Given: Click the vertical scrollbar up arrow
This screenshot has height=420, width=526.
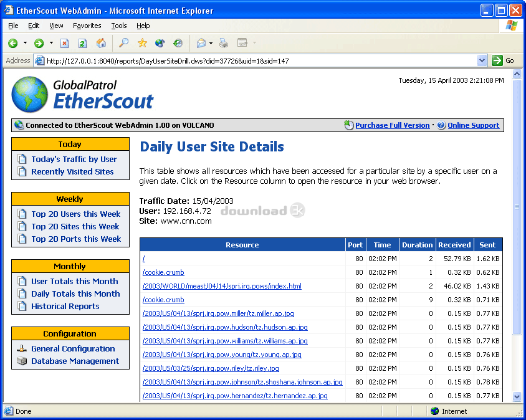Looking at the screenshot, I should [x=517, y=74].
